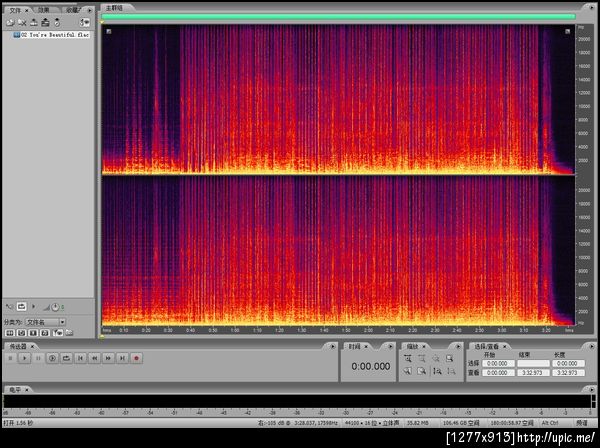600x448 pixels.
Task: Open Time panel flyout menu arrow
Action: (x=391, y=347)
